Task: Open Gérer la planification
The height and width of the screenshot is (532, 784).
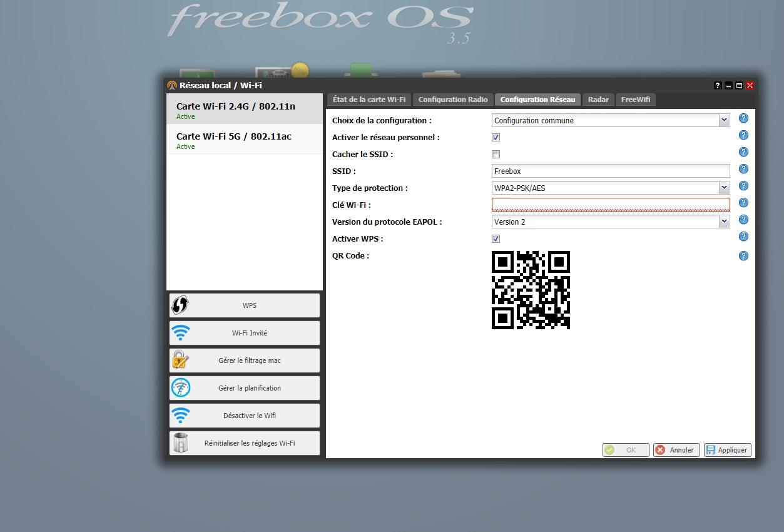Action: tap(245, 388)
